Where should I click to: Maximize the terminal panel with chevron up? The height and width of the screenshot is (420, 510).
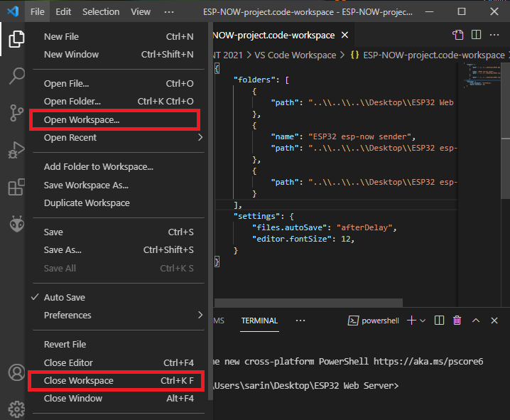(x=476, y=321)
